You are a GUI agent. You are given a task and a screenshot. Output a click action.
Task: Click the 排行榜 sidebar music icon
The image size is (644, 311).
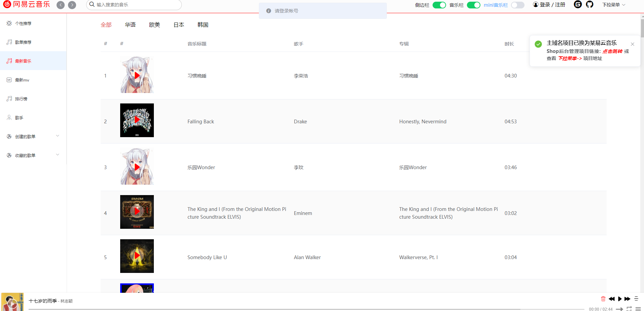point(9,99)
